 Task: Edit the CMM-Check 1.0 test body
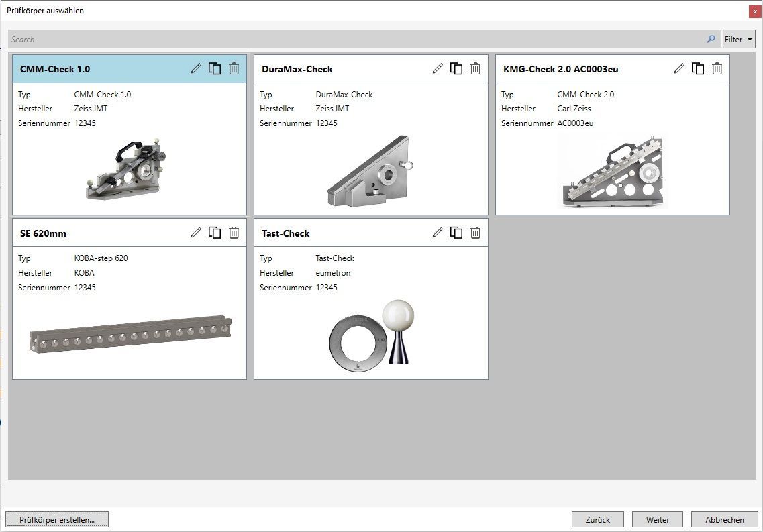click(x=196, y=68)
